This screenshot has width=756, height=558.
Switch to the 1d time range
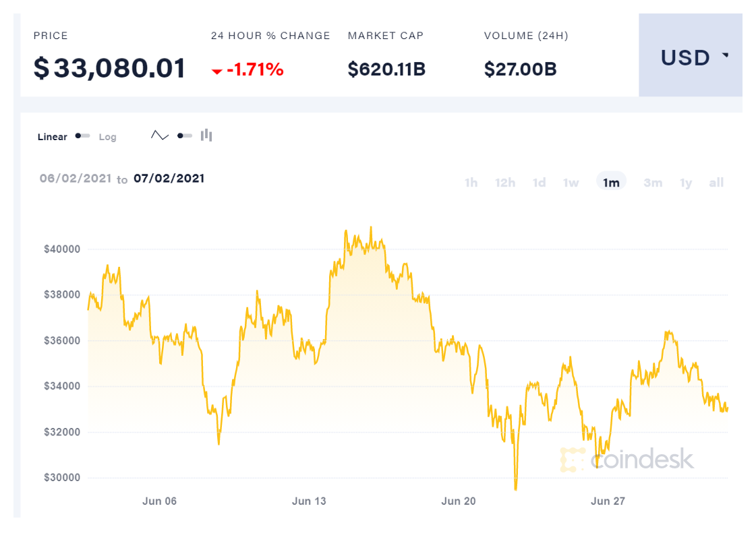(x=539, y=183)
